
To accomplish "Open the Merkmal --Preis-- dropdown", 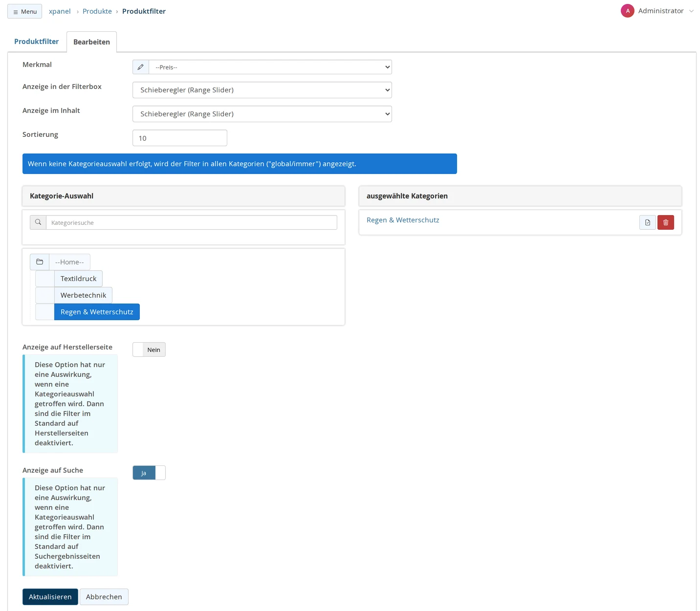I will point(270,67).
